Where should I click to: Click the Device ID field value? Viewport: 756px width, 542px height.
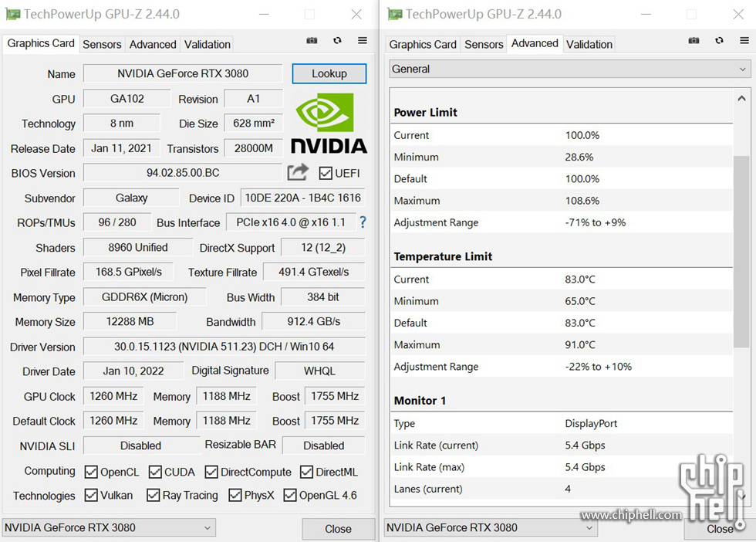[x=302, y=198]
